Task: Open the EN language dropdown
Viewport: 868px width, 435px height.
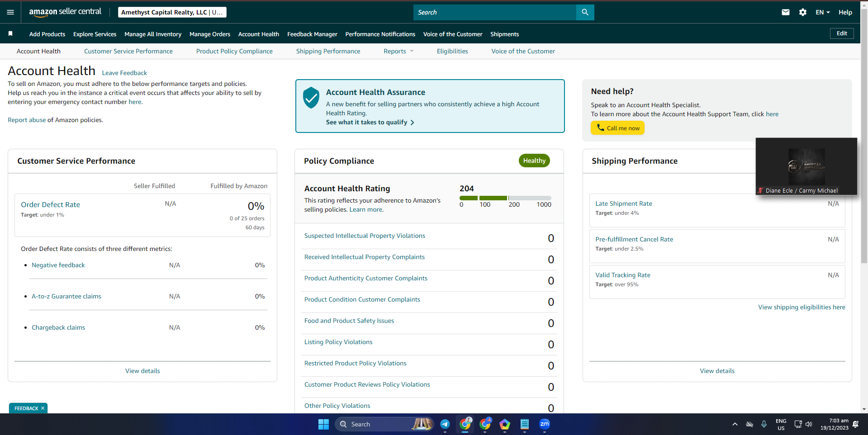Action: click(823, 12)
